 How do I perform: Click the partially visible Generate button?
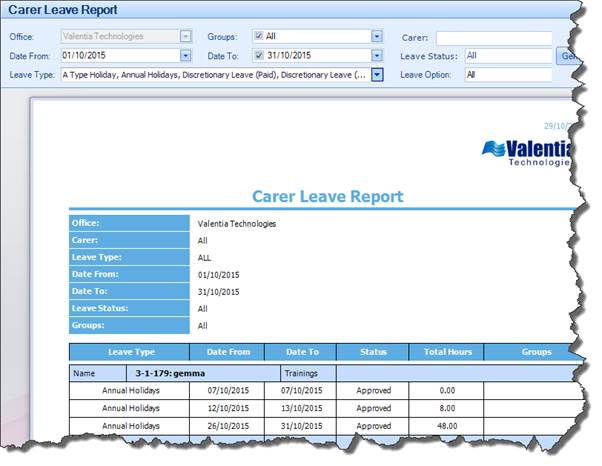pos(567,56)
